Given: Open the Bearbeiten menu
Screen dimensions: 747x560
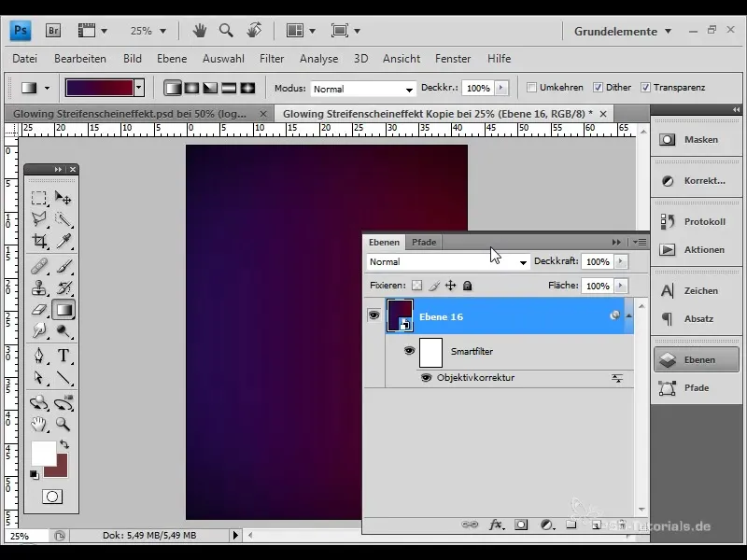Looking at the screenshot, I should [x=80, y=59].
